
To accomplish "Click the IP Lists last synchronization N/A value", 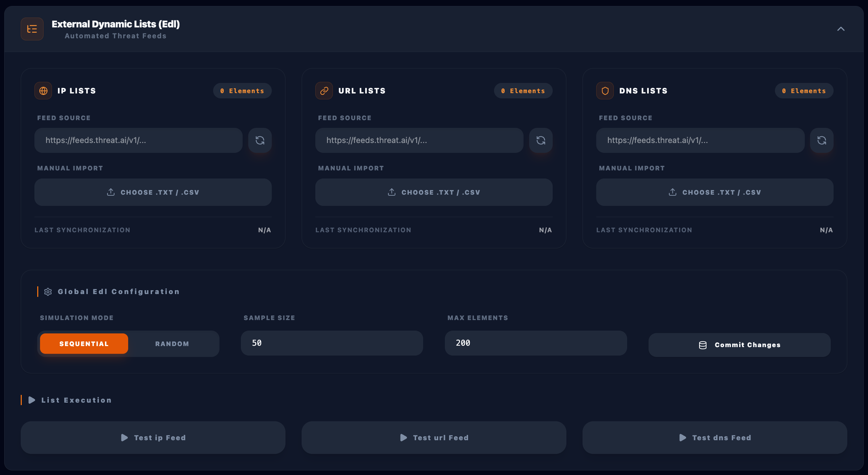I will [x=264, y=230].
